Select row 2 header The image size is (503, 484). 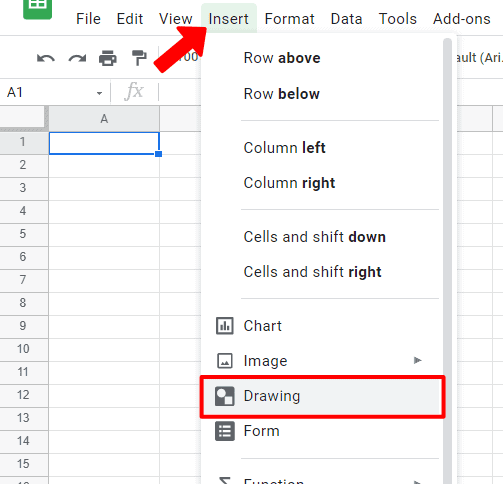pos(23,165)
